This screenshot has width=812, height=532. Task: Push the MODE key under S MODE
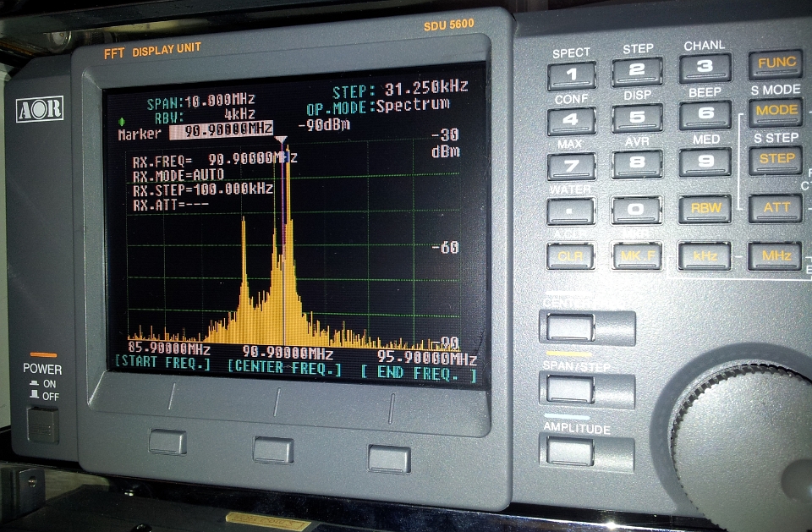[776, 112]
